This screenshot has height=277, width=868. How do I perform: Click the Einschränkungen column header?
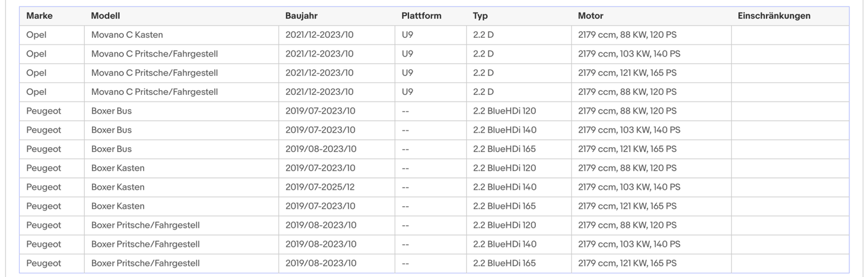pos(774,16)
